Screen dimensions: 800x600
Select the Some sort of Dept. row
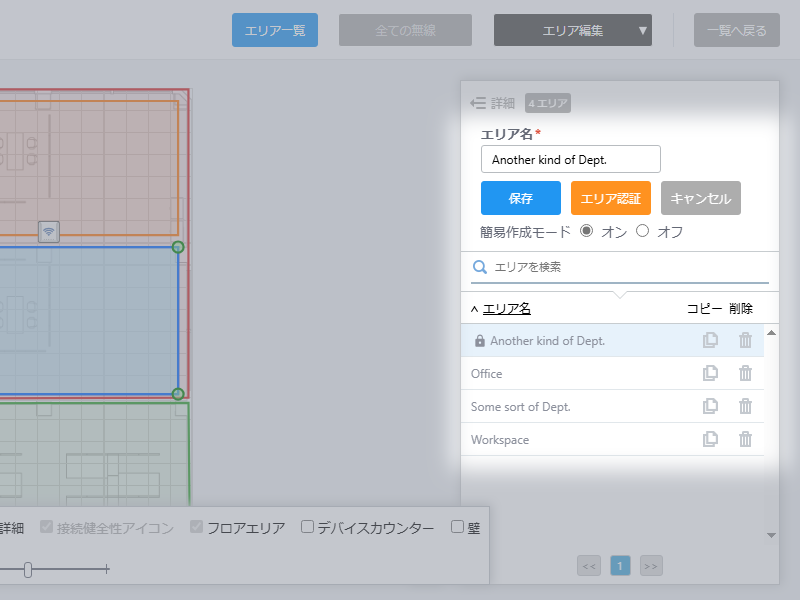click(612, 407)
